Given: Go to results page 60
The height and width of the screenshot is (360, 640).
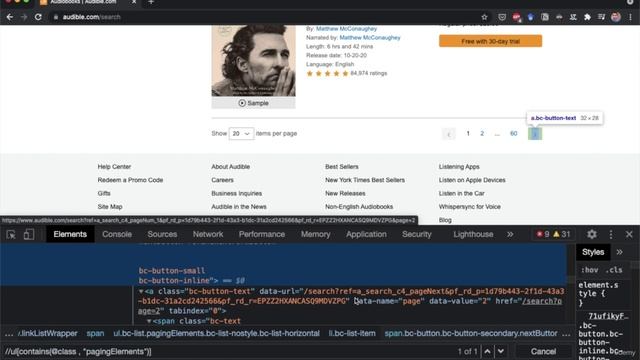Looking at the screenshot, I should [x=513, y=133].
